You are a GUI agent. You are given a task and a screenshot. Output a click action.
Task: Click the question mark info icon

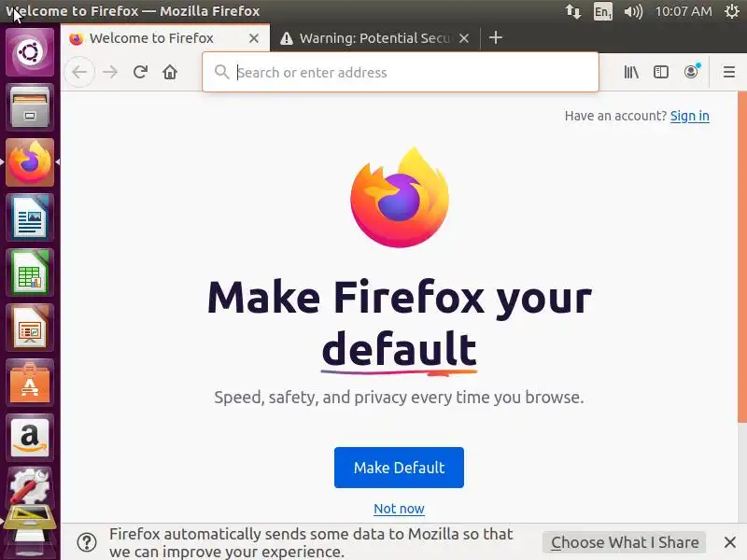click(87, 542)
